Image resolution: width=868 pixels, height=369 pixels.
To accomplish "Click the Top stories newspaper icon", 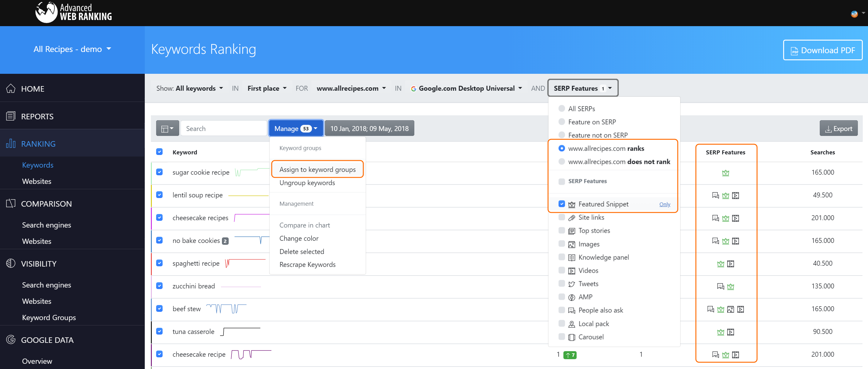I will point(571,231).
